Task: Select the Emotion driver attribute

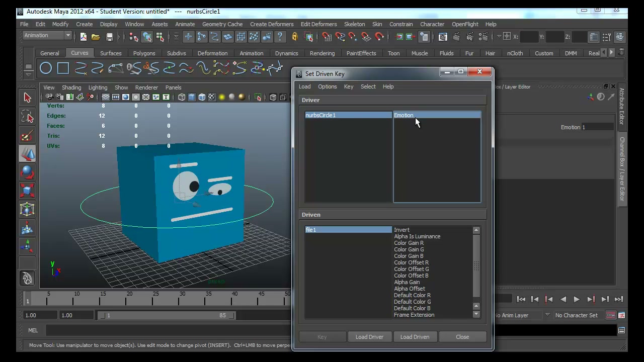Action: click(x=437, y=115)
